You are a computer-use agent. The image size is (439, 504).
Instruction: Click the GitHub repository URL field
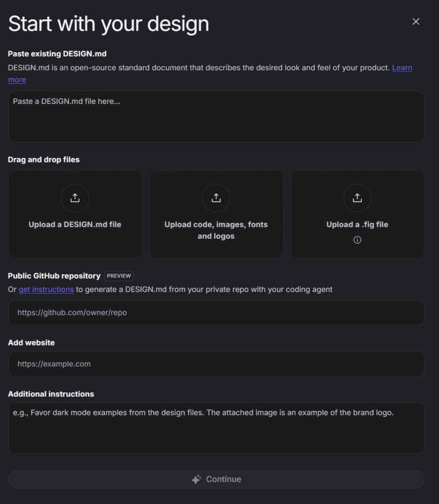point(216,313)
